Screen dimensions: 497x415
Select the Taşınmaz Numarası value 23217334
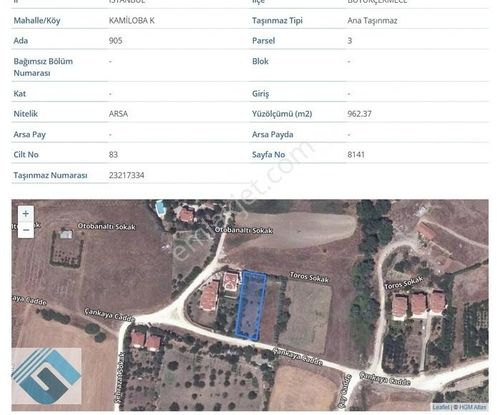(x=126, y=175)
